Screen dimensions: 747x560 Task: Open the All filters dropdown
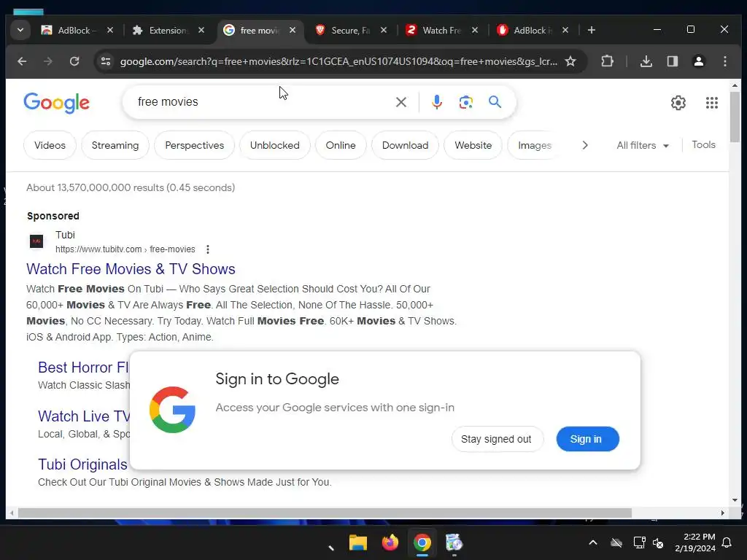(643, 145)
